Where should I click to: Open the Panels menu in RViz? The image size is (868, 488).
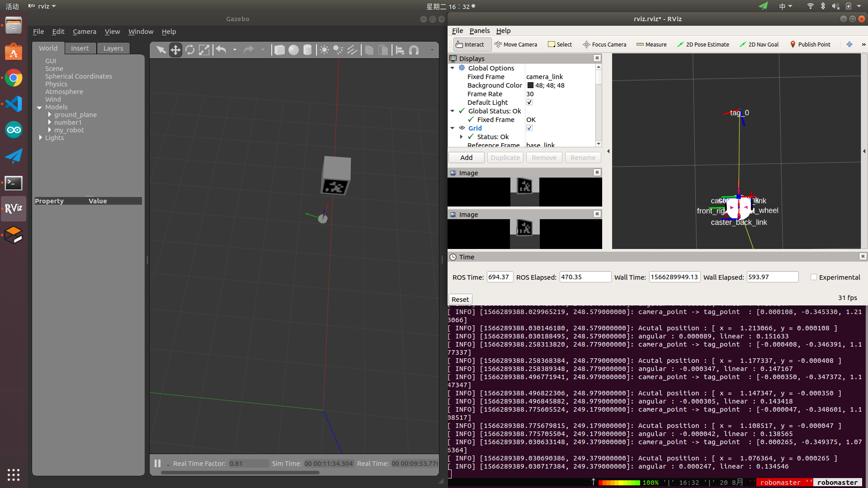(479, 31)
